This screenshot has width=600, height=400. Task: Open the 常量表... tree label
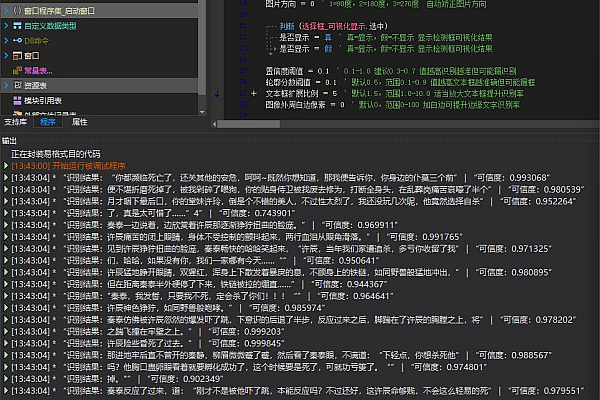pos(38,70)
